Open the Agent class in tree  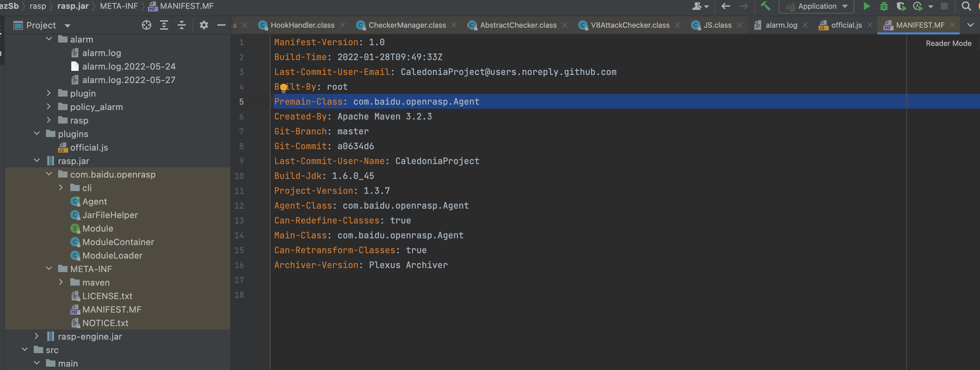pos(94,201)
